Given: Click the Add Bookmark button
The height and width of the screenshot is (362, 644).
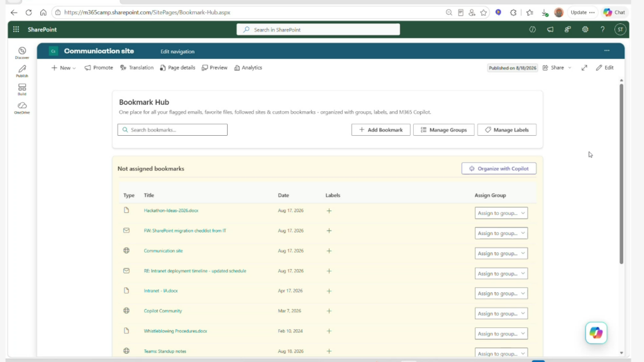Looking at the screenshot, I should (x=380, y=129).
